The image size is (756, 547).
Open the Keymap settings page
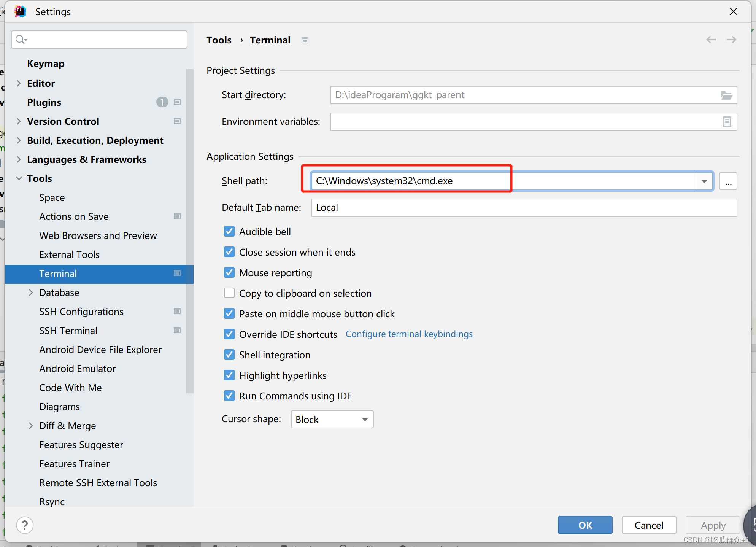(x=46, y=64)
